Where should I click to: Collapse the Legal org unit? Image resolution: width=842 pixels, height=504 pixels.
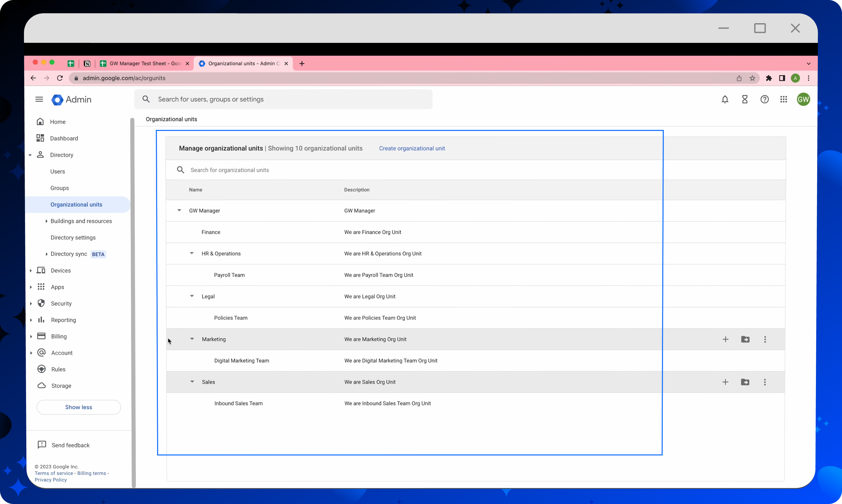tap(192, 296)
